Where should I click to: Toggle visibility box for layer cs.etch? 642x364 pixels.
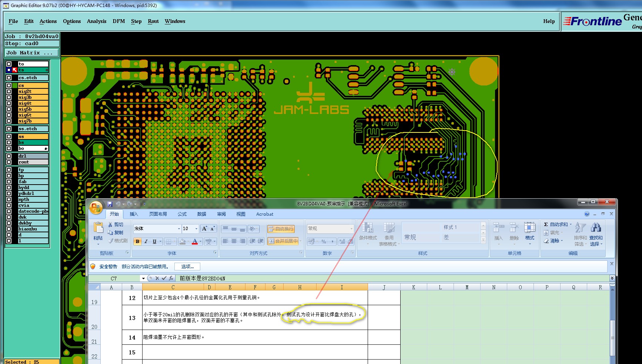click(x=9, y=78)
